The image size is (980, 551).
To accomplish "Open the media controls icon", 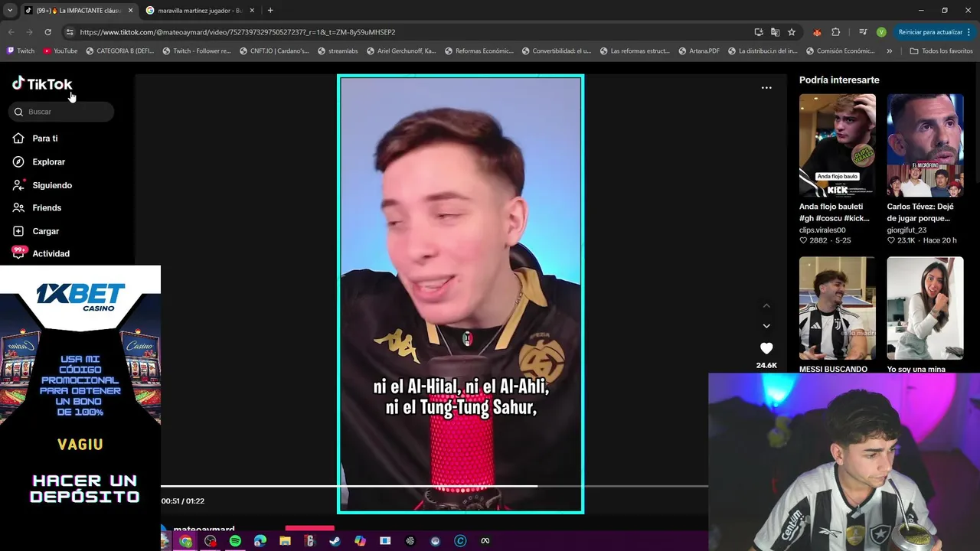I will [x=863, y=32].
